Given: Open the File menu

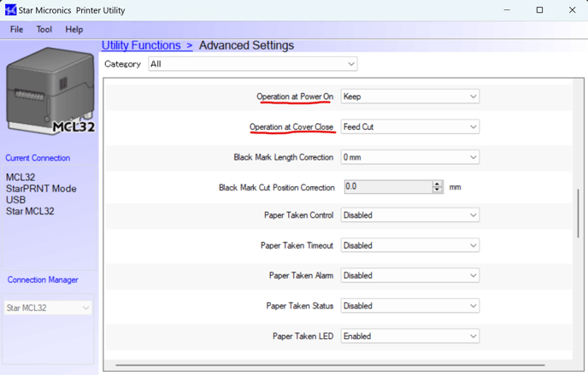Looking at the screenshot, I should point(16,29).
